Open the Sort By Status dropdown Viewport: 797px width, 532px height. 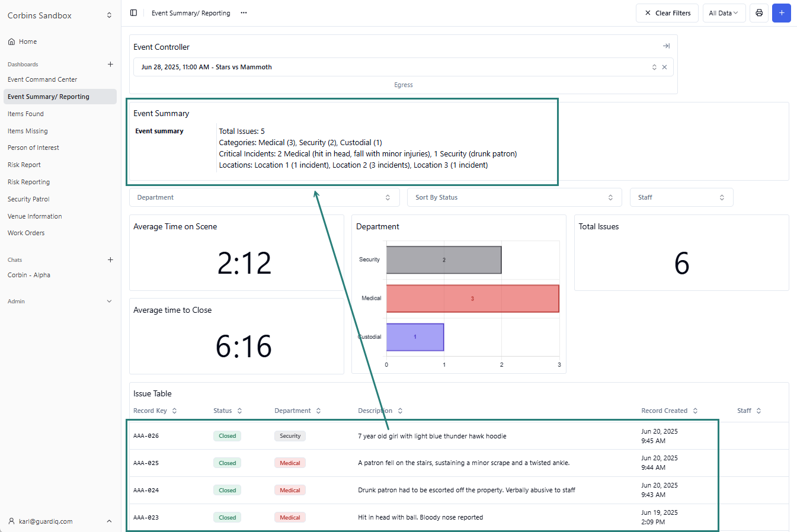514,197
